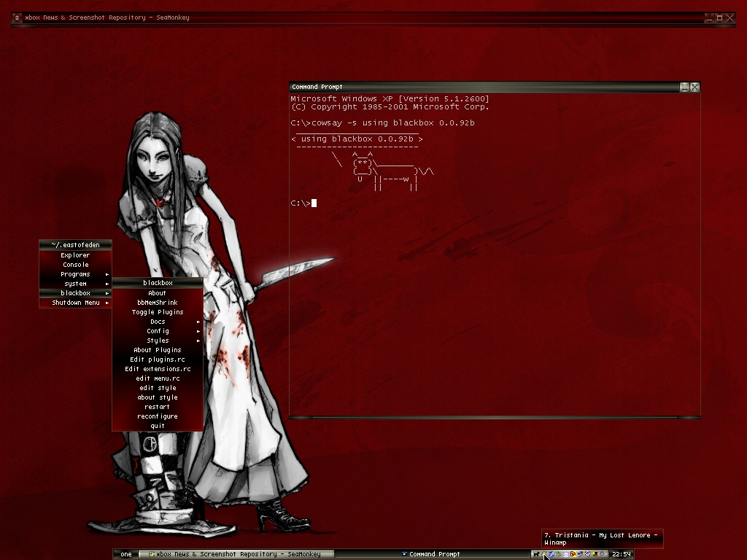Focus the Command Prompt C:\> input line
The height and width of the screenshot is (560, 747).
pyautogui.click(x=303, y=203)
